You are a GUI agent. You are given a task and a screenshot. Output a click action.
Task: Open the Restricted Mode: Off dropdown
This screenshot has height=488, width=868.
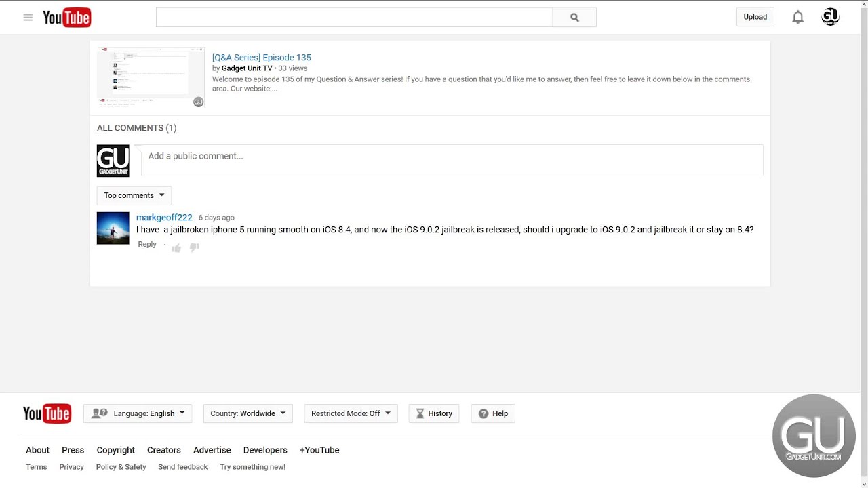[351, 413]
